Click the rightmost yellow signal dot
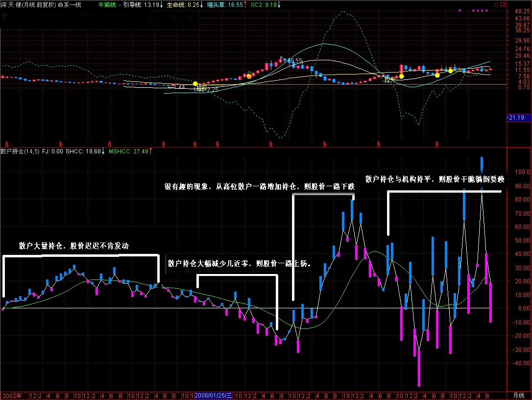Screen dimensions: 532x400 [451, 71]
